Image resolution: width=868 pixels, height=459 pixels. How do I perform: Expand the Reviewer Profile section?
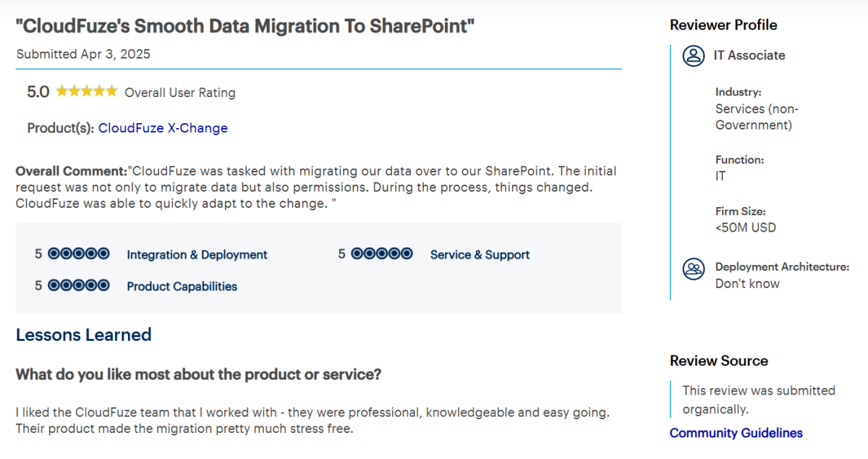(x=723, y=25)
